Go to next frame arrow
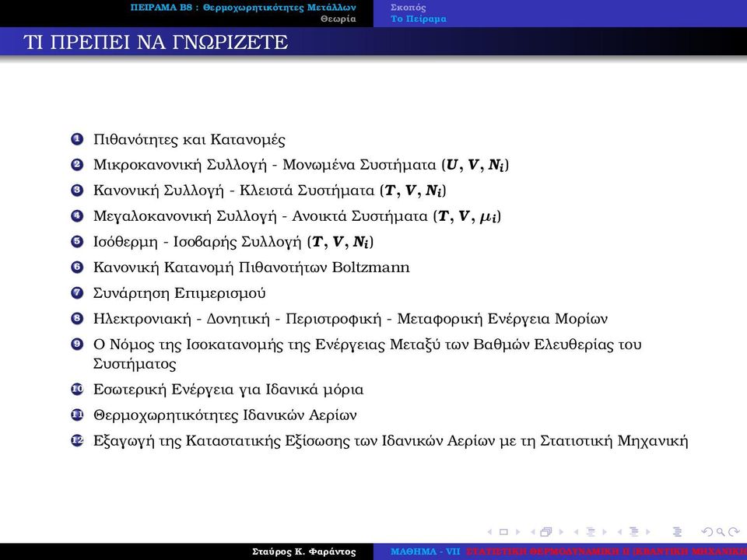Viewport: 747px width, 560px height. [561, 532]
